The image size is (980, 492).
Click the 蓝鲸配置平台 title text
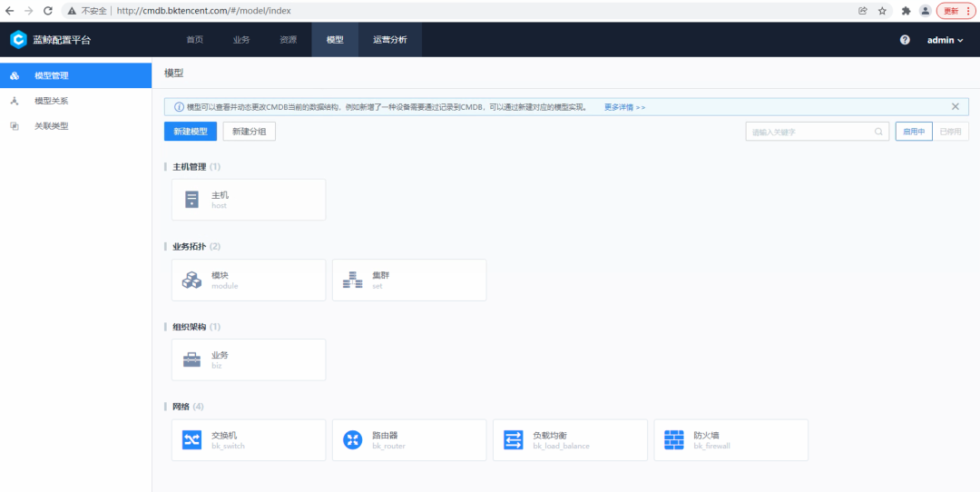62,40
